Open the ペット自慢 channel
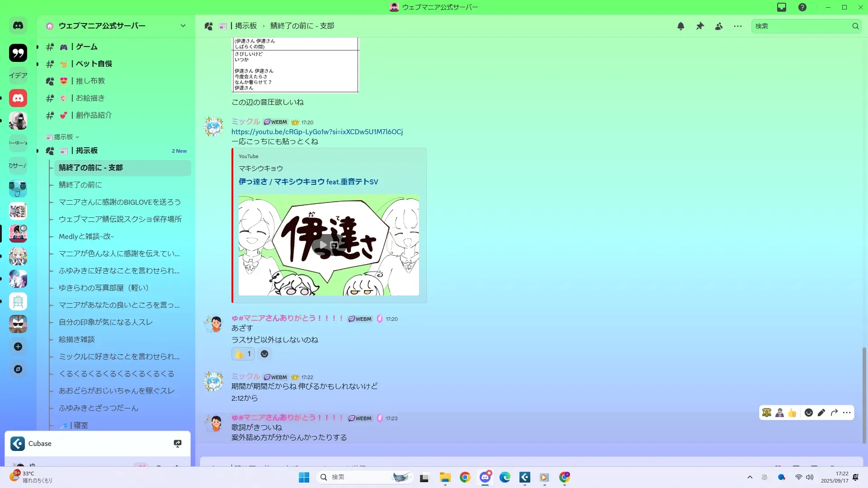 [94, 64]
